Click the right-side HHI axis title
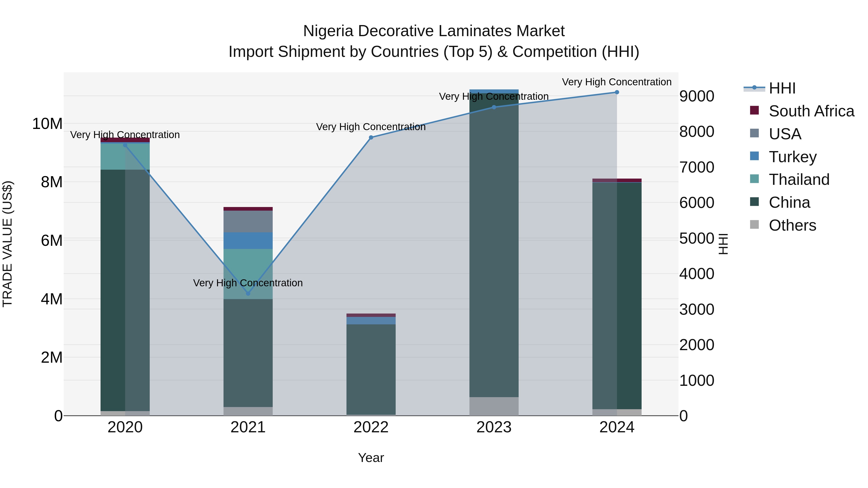868x488 pixels. (723, 244)
